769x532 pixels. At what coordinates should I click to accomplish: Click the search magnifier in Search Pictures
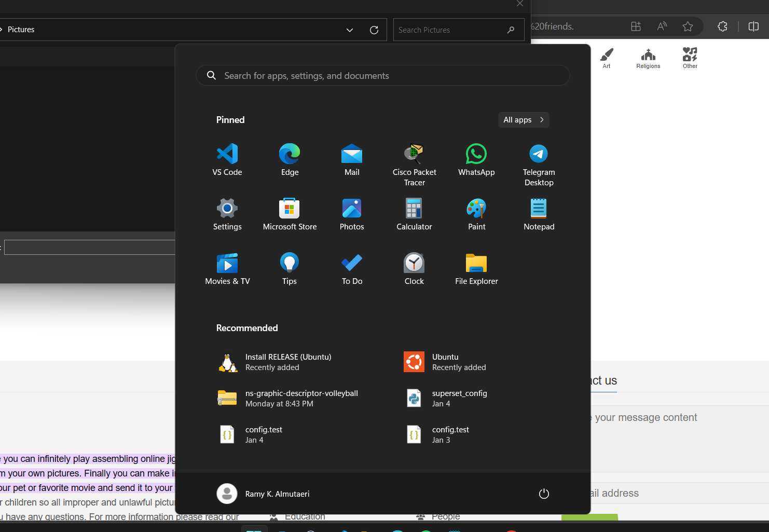[x=511, y=30]
